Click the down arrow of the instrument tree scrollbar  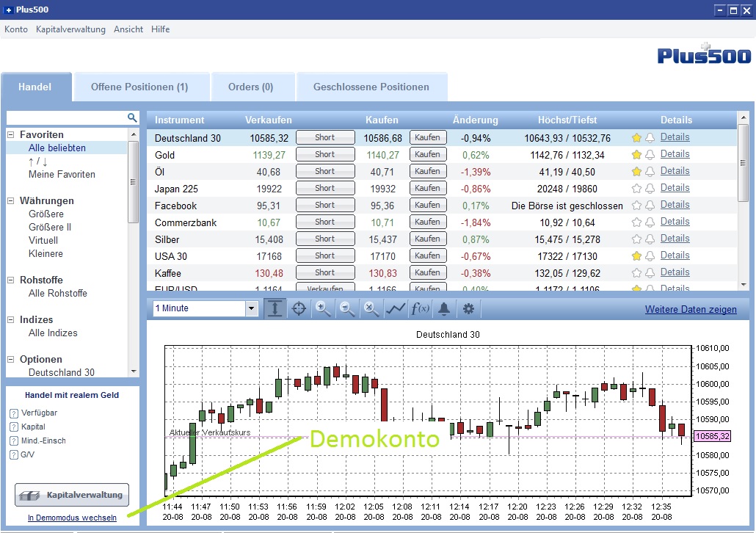134,371
